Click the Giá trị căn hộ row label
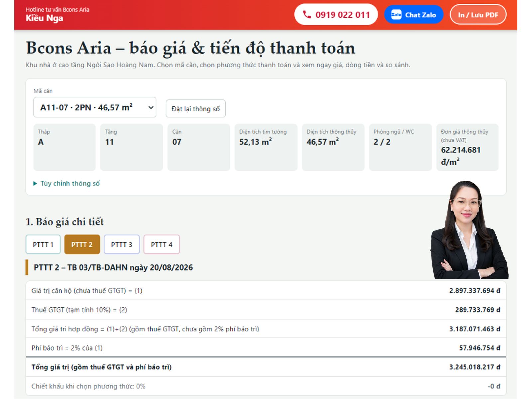Screen dimensions: 532x399 (x=87, y=291)
